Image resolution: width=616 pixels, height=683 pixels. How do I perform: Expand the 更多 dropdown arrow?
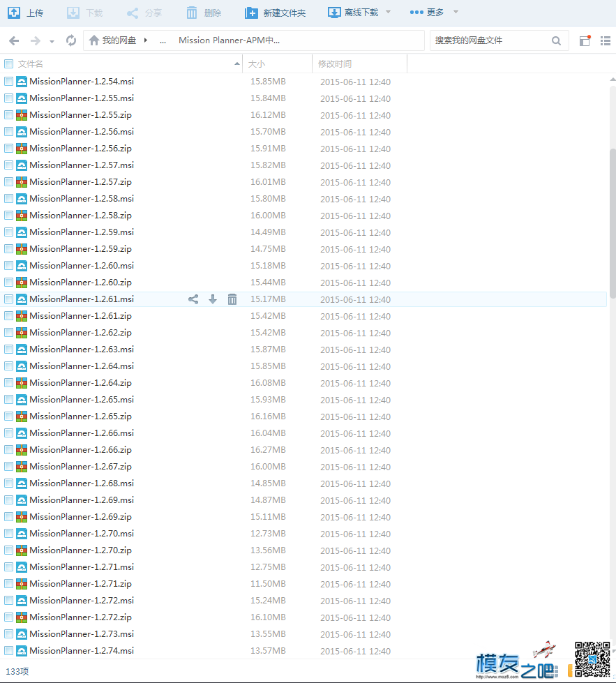coord(456,12)
